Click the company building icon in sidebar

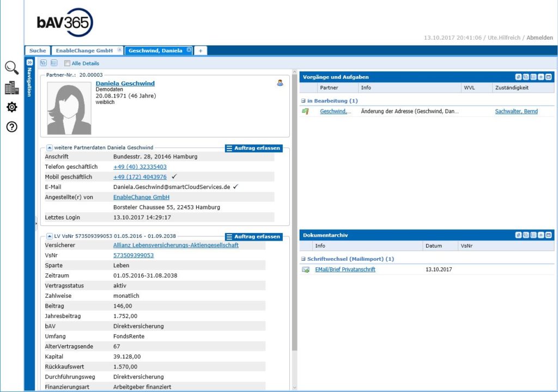coord(11,88)
